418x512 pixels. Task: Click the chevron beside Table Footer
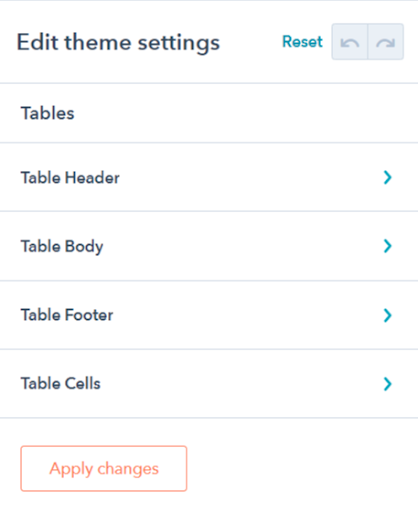click(x=387, y=315)
